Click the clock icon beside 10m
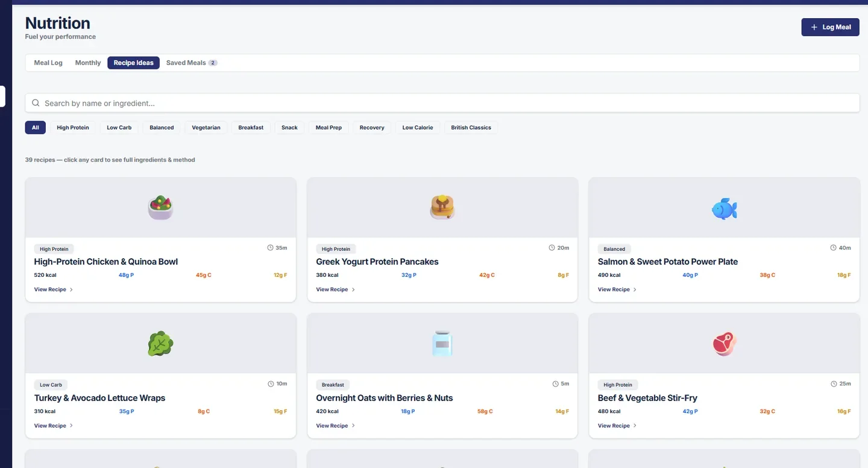The height and width of the screenshot is (468, 868). coord(271,384)
